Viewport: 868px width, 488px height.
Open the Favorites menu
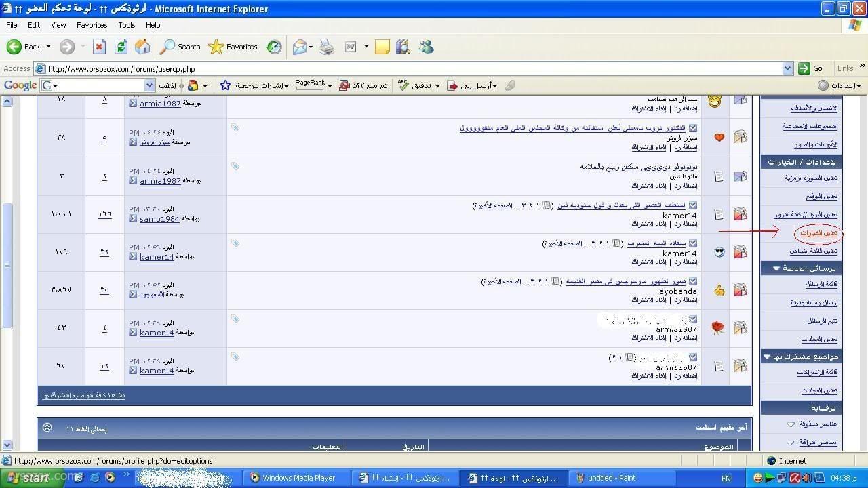pos(92,25)
